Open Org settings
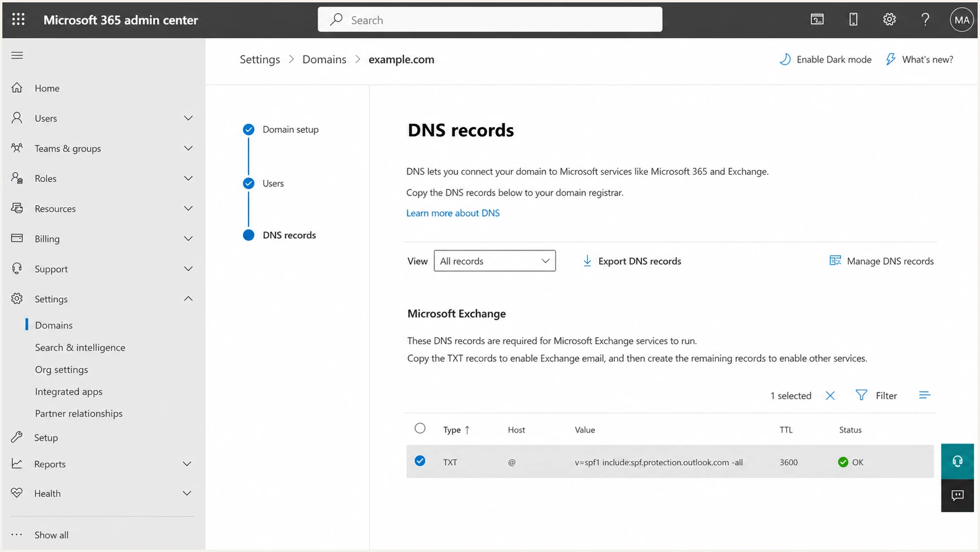This screenshot has height=552, width=980. coord(62,370)
